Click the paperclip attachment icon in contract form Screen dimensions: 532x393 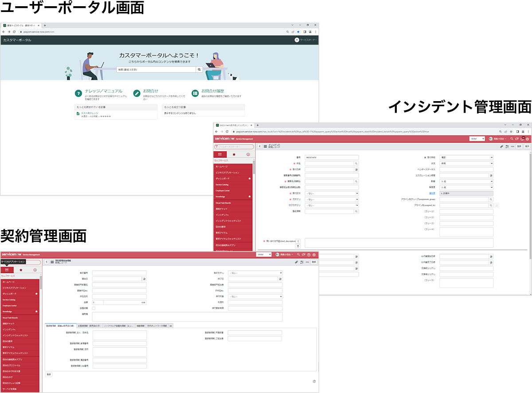(296, 262)
